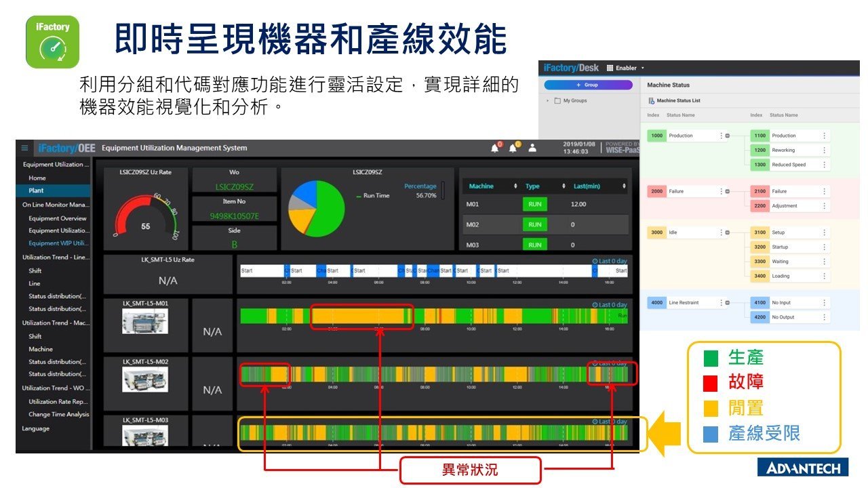Open options menu for 3400 Loading
The image size is (868, 488).
825,276
